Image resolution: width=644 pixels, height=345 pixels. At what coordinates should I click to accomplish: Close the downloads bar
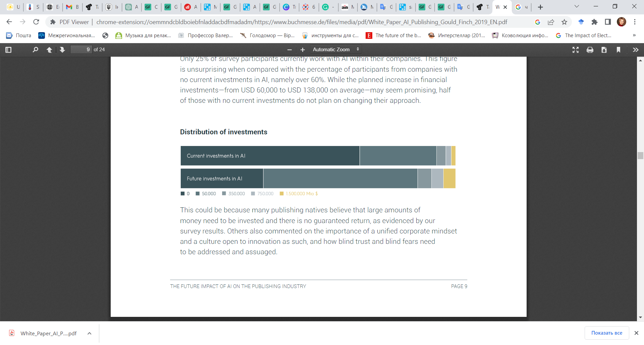[636, 333]
